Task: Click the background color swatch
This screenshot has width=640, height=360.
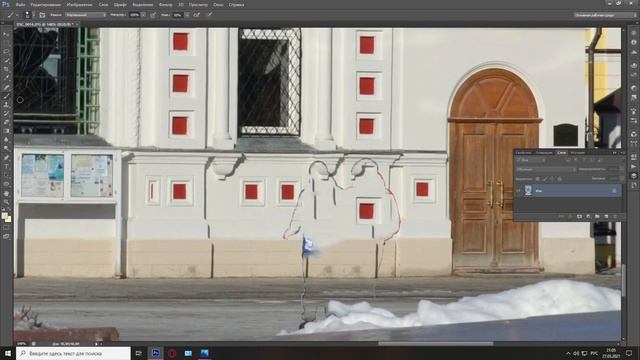Action: pyautogui.click(x=8, y=220)
